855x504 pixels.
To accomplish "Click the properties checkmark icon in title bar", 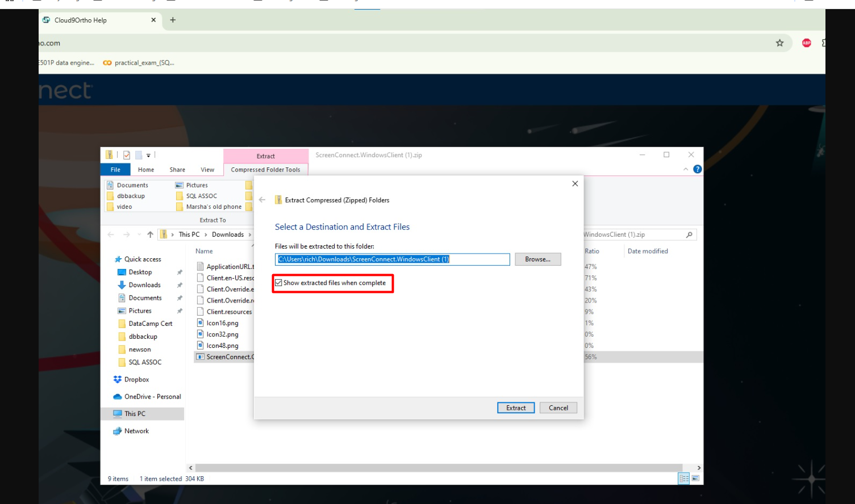I will [x=127, y=155].
